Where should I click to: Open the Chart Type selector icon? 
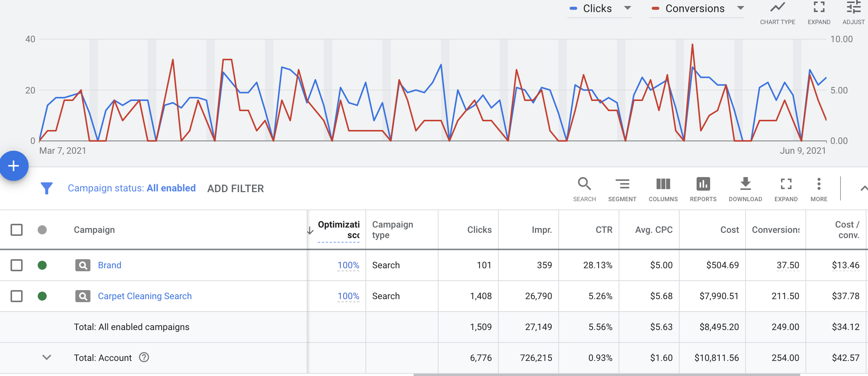777,8
